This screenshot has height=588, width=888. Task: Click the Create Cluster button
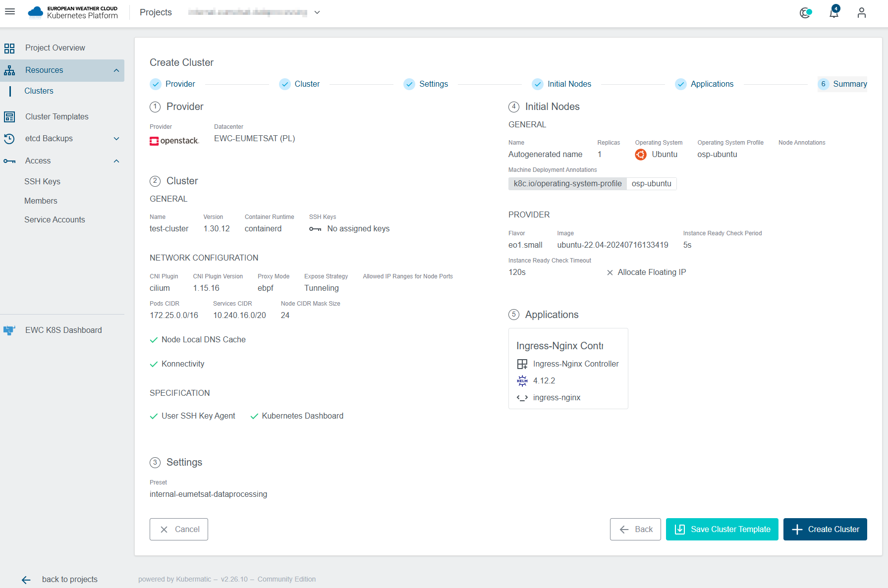pos(825,530)
